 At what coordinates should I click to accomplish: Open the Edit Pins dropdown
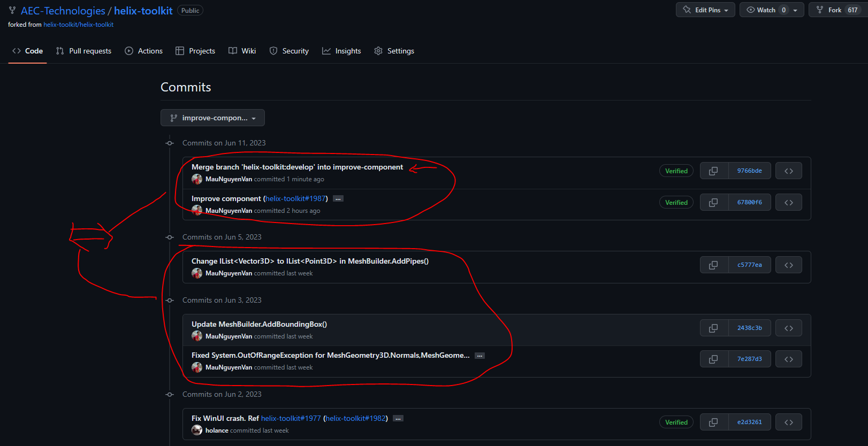(705, 10)
